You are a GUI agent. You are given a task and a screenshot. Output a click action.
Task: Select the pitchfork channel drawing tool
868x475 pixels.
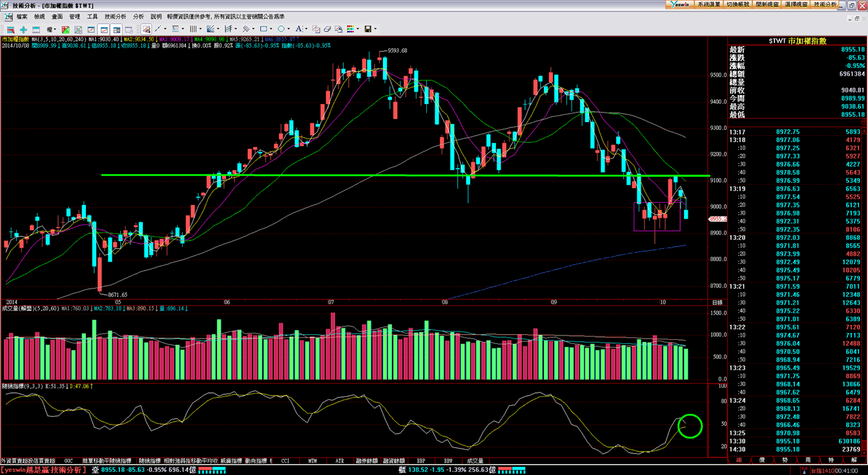228,29
